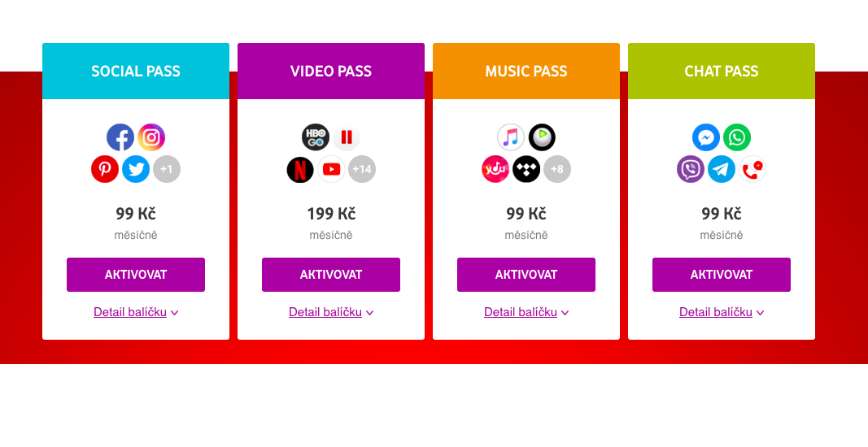Expand Detail balíčku under Chat Pass
The height and width of the screenshot is (447, 868).
[722, 312]
